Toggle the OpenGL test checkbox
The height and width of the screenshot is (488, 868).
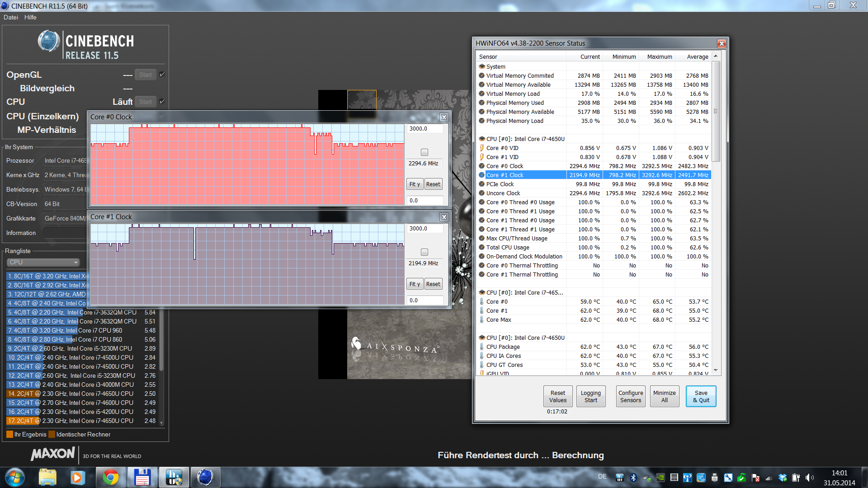[x=162, y=75]
